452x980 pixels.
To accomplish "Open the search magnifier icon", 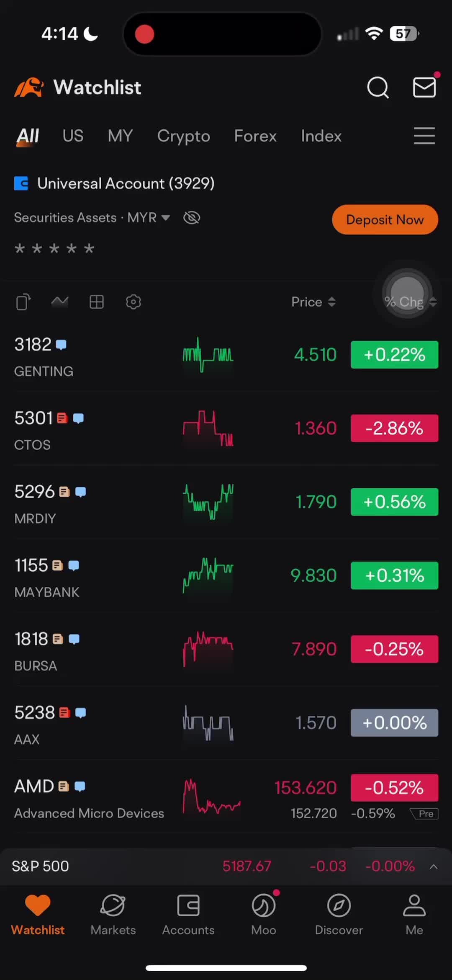I will 378,87.
